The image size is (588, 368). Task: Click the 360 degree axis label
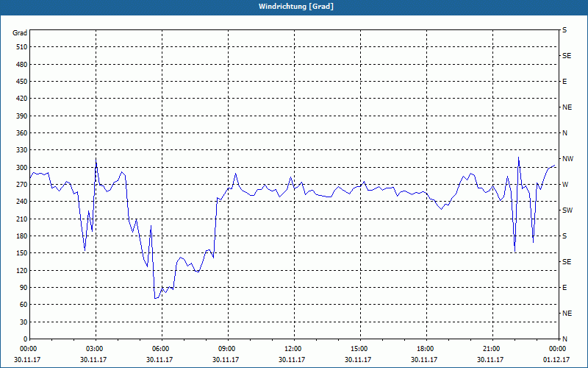[x=22, y=133]
